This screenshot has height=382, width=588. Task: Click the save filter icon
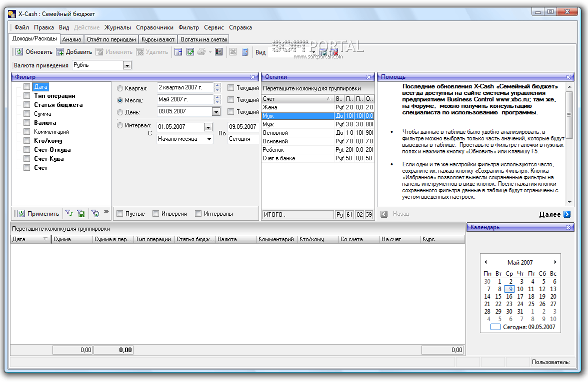click(81, 214)
